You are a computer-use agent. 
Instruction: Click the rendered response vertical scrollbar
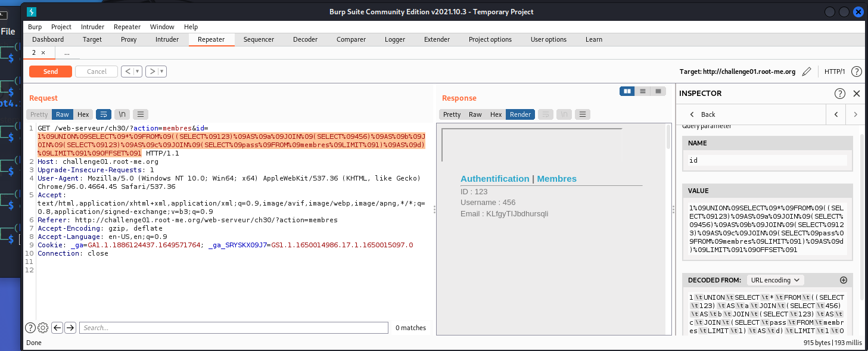tap(669, 136)
